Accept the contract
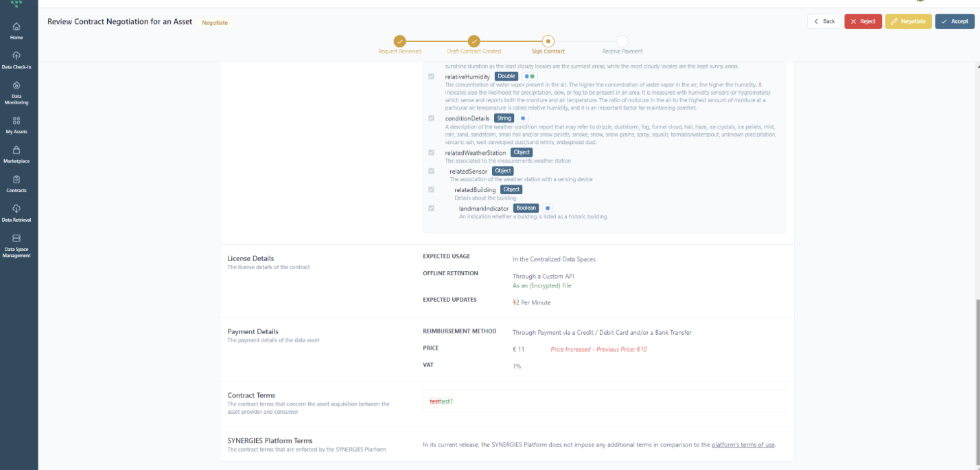Screen dimensions: 980x470 (x=955, y=21)
